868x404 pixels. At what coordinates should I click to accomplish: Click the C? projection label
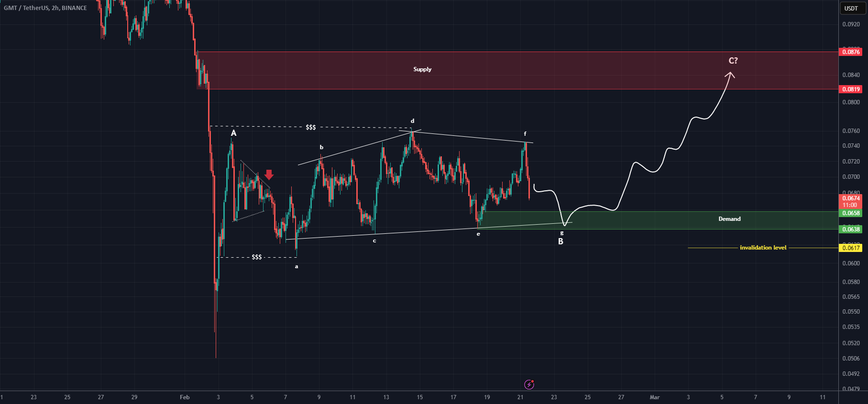coord(733,61)
